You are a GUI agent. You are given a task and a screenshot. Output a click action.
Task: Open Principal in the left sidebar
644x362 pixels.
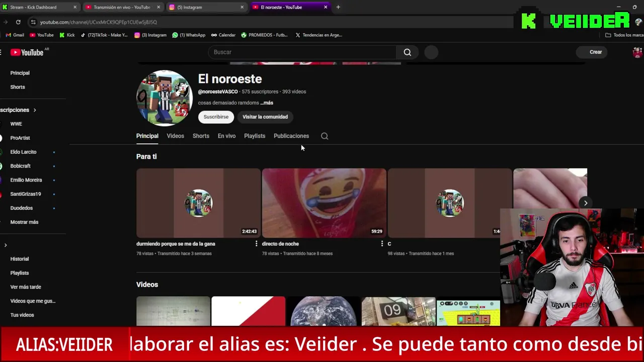[x=20, y=73]
